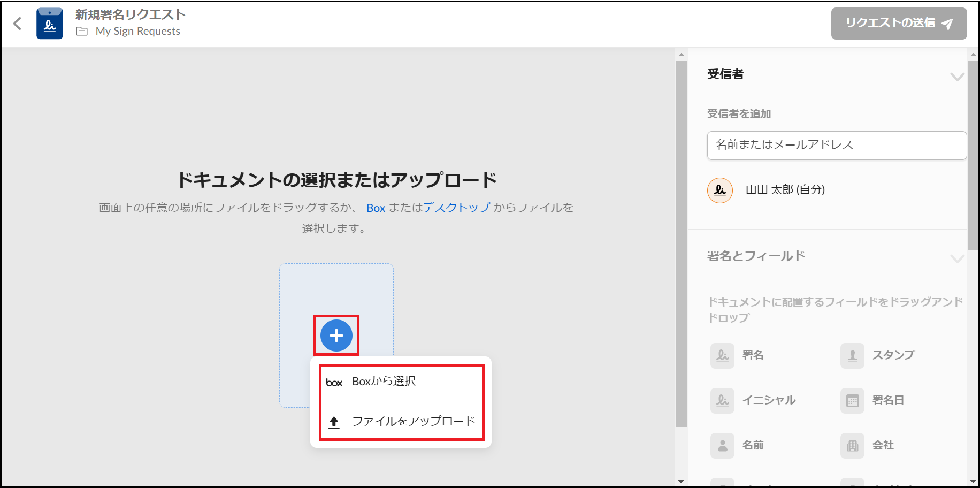The height and width of the screenshot is (488, 980).
Task: Select the 名前 name field icon
Action: 722,446
